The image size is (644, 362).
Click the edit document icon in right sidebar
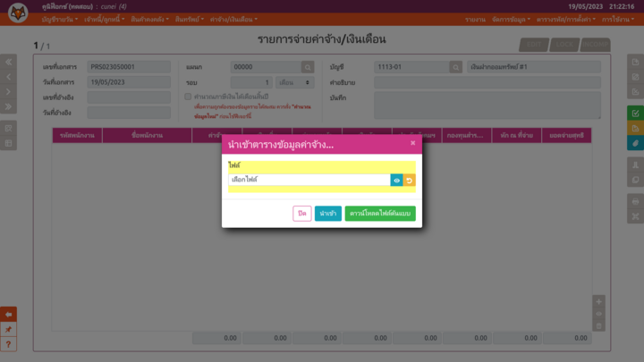pos(635,77)
